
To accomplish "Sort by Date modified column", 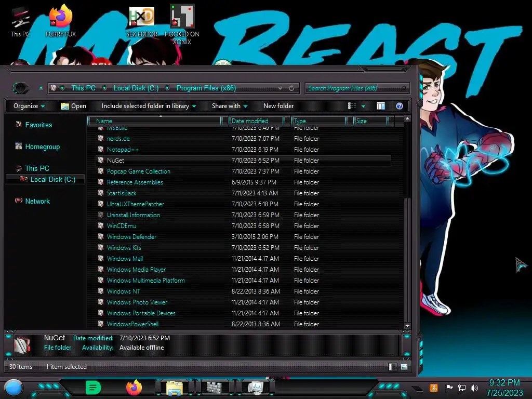I will (256, 121).
